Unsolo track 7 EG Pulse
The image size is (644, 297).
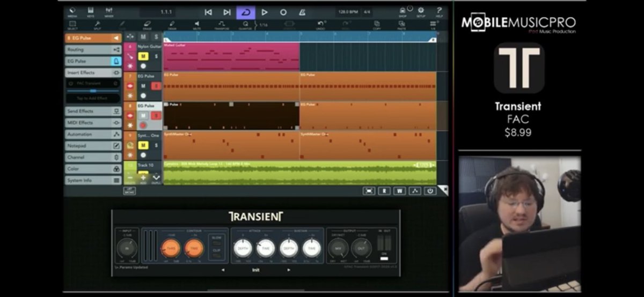(x=156, y=86)
